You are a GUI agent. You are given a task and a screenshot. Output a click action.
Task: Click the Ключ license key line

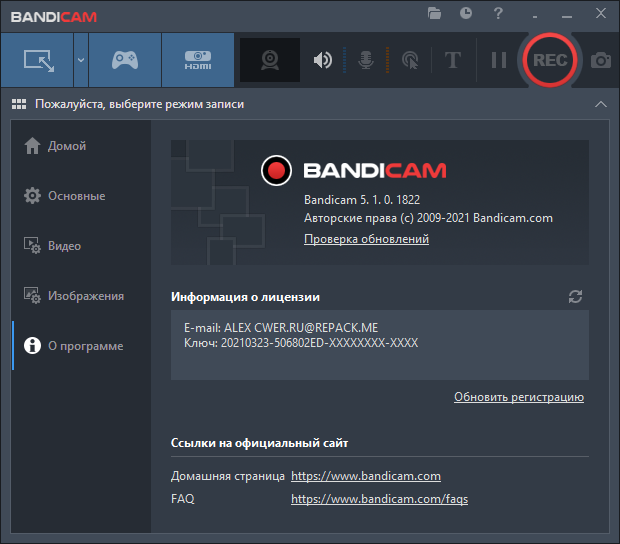(301, 343)
